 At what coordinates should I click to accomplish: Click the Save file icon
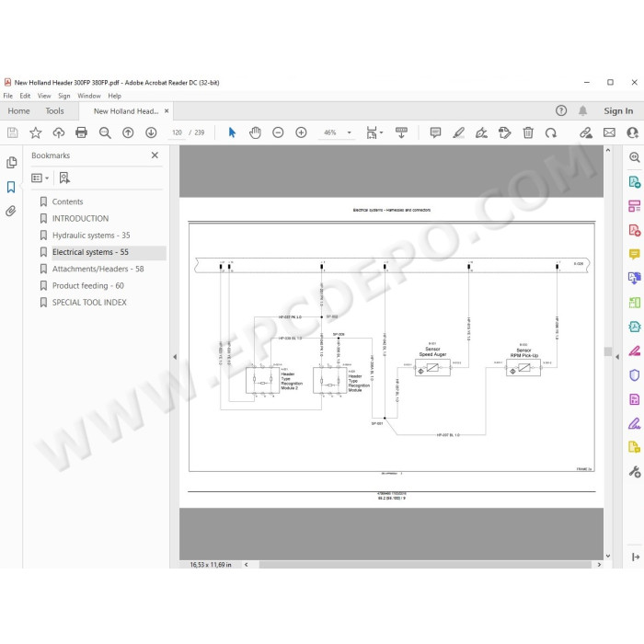12,132
